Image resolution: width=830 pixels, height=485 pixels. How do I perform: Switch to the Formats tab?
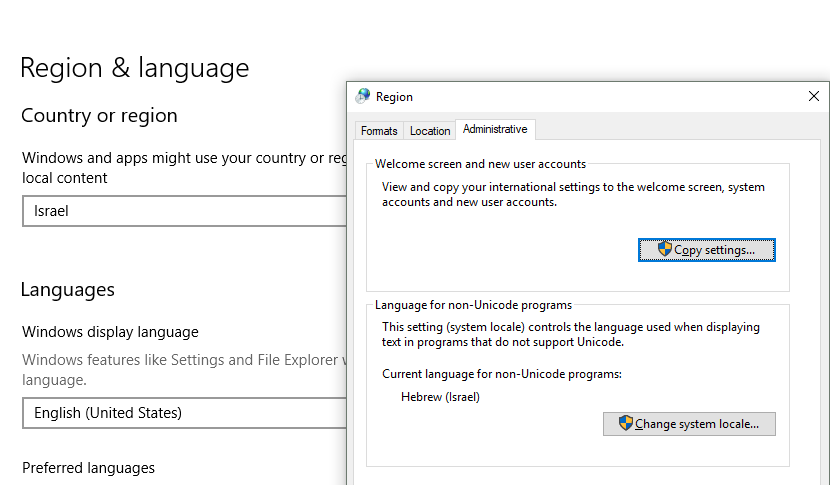[379, 131]
